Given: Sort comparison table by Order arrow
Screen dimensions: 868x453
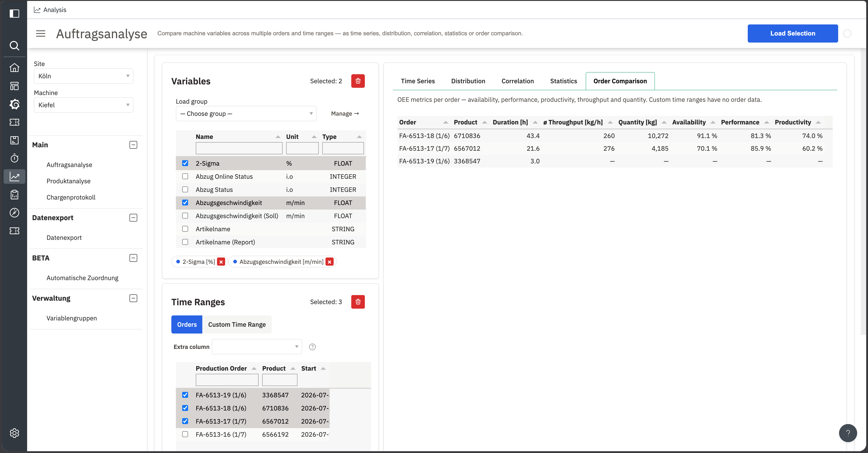Looking at the screenshot, I should pyautogui.click(x=446, y=122).
